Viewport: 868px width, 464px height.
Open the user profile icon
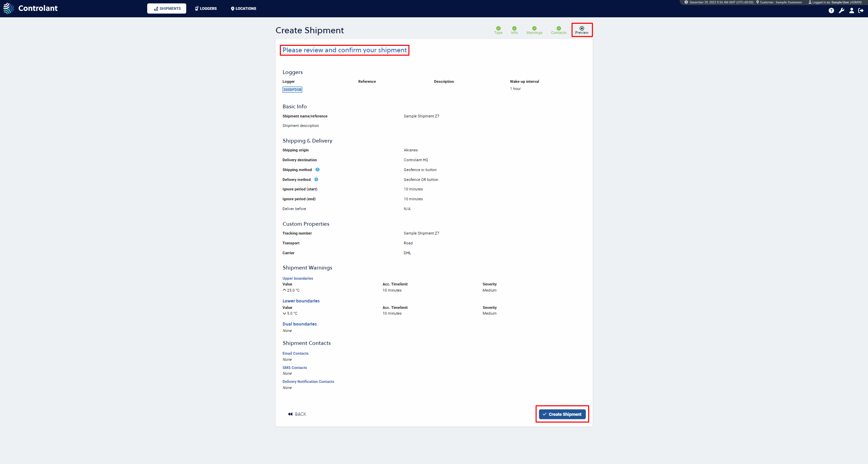[x=851, y=11]
